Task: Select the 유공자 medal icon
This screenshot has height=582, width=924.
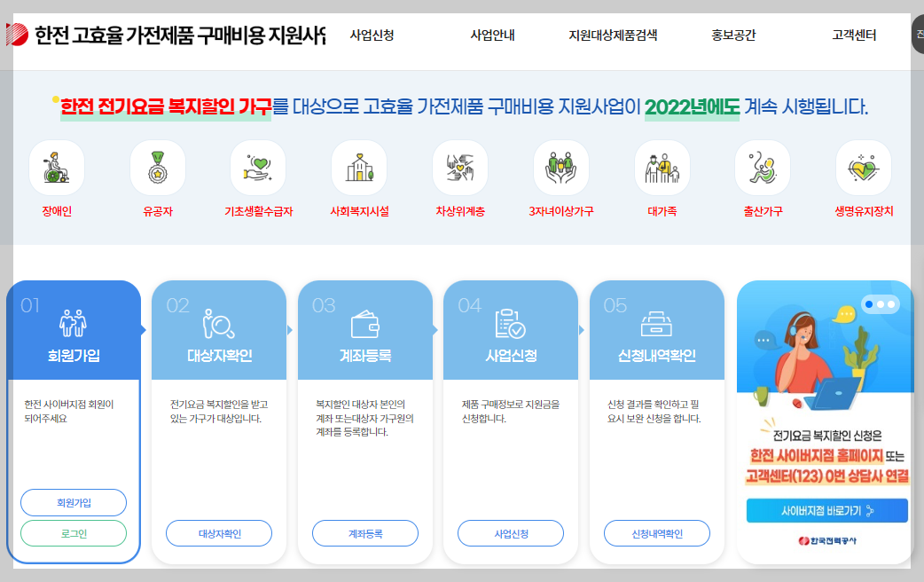Action: (x=157, y=168)
